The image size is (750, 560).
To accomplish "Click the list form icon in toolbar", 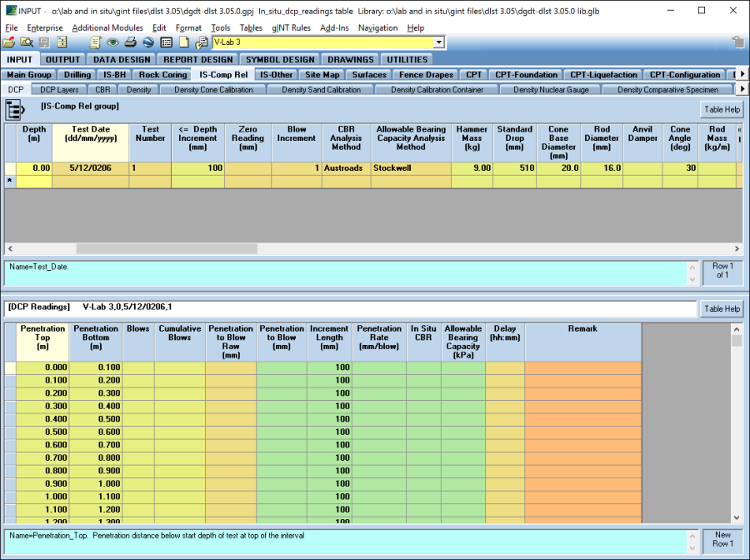I will click(166, 42).
